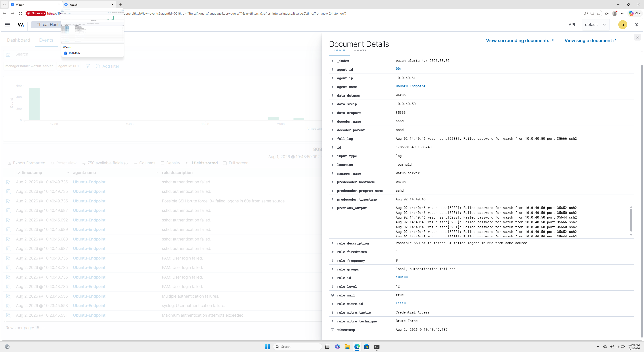Open the Density settings

coord(170,163)
